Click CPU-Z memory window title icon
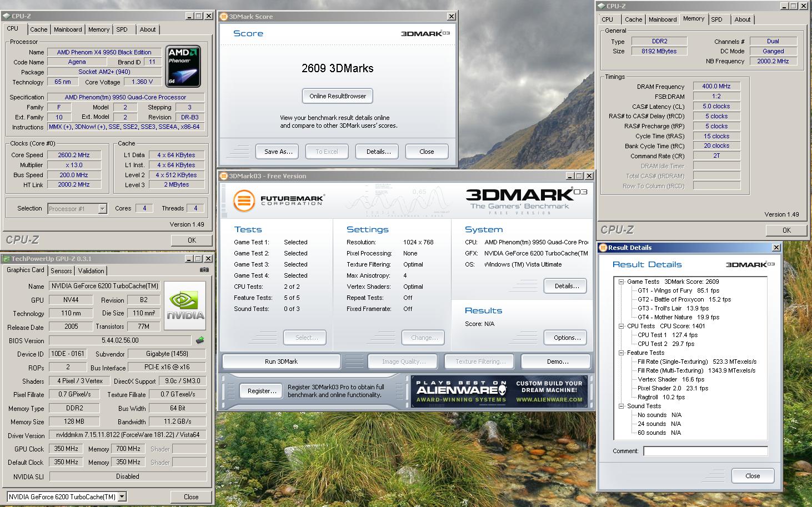 tap(601, 6)
